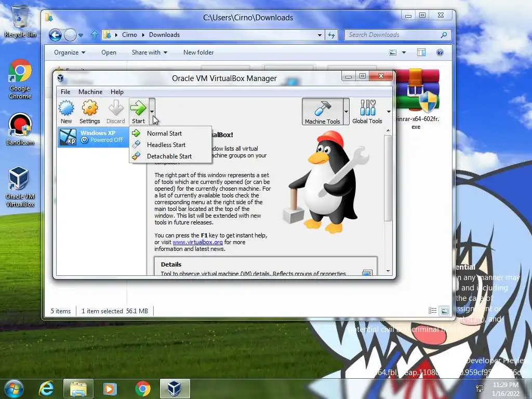The width and height of the screenshot is (532, 399).
Task: Click the Global Tools icon
Action: point(367,112)
